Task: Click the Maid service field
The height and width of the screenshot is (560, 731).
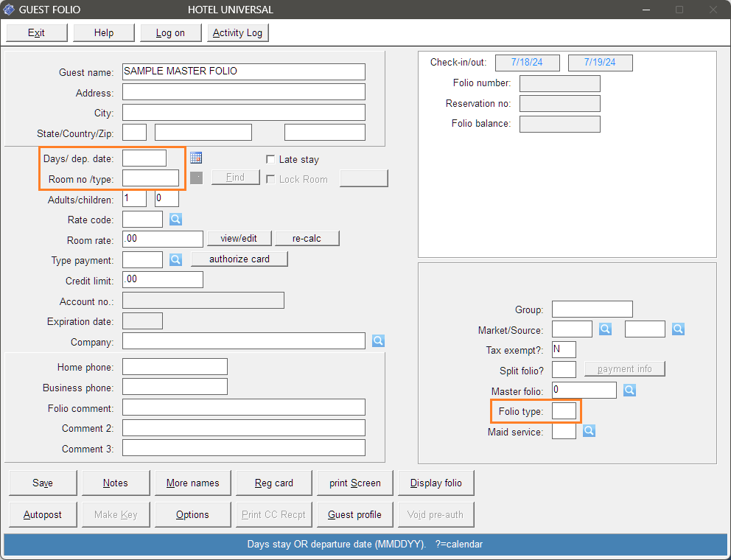Action: [564, 431]
